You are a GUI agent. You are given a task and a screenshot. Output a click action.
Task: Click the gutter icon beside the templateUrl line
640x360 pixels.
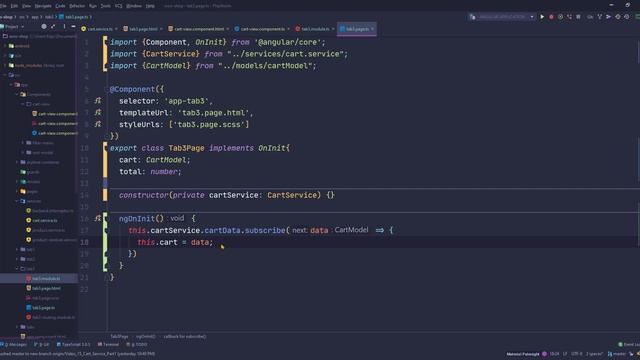98,112
